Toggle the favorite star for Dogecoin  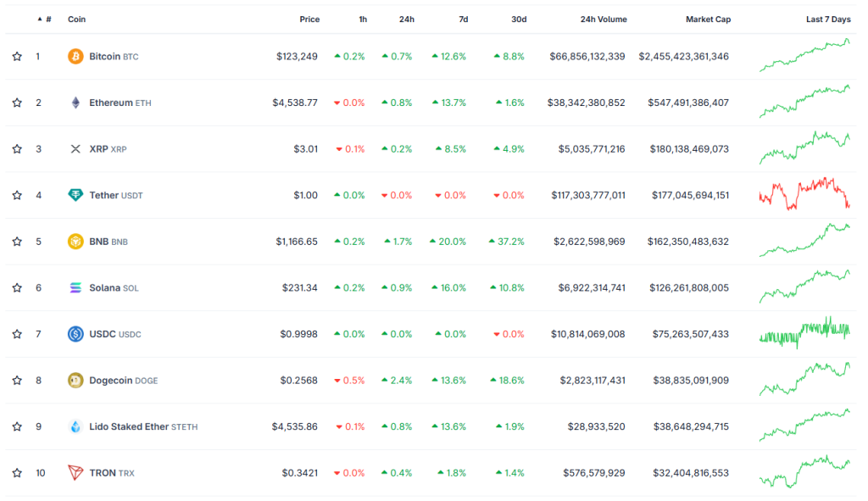click(17, 381)
